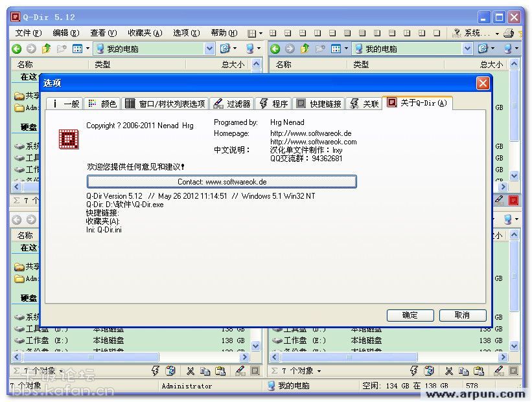Select 工作盘 (E:) in the bottom-right pane
The width and height of the screenshot is (532, 402).
(299, 341)
